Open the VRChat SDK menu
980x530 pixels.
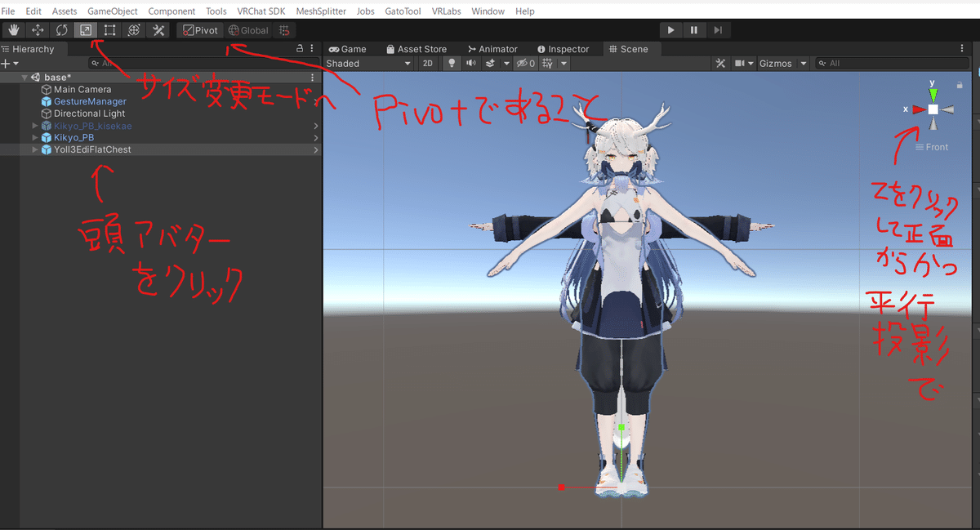[262, 11]
